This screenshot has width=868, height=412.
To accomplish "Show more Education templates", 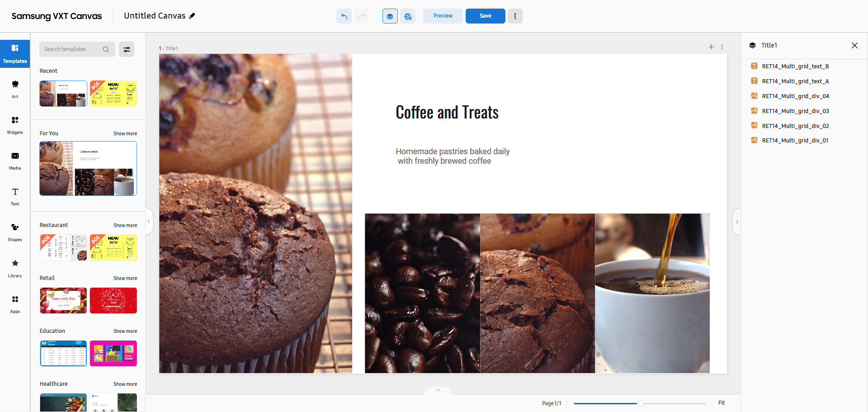I will pos(125,331).
